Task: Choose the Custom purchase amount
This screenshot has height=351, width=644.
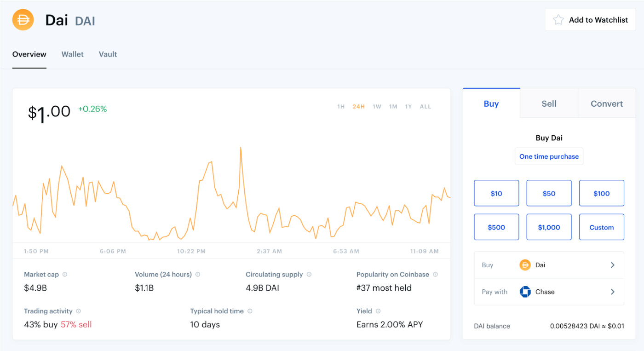Action: (x=602, y=227)
